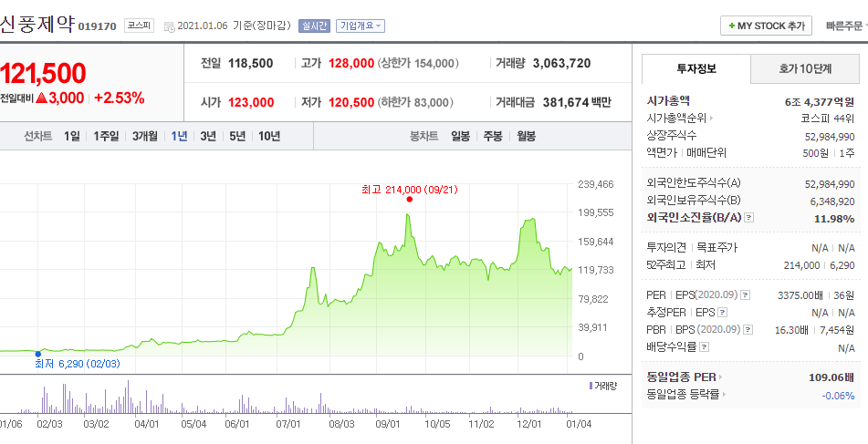Viewport: 868px width, 444px height.
Task: Click the purple 거래량 legend swatch
Action: click(591, 386)
